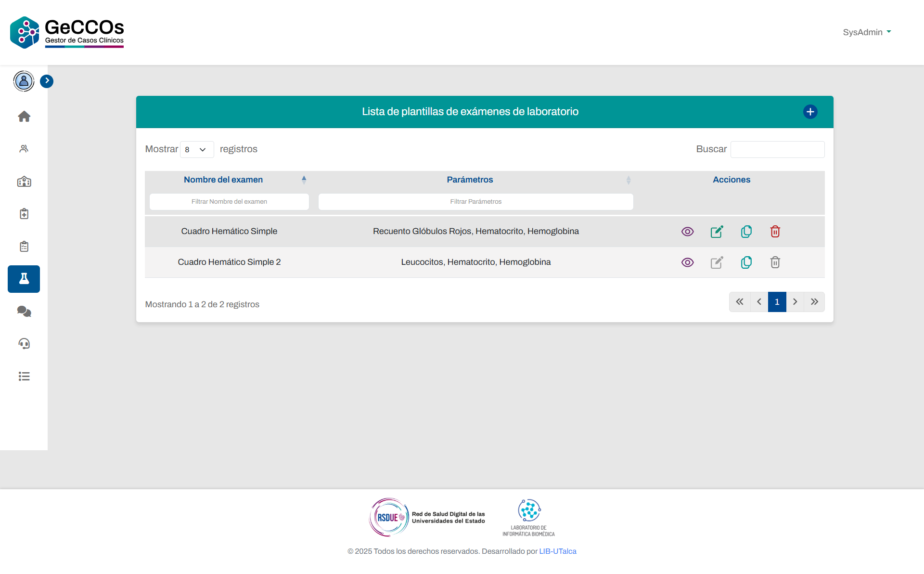Click the user profile avatar icon
Viewport: 924px width, 574px height.
pos(24,81)
